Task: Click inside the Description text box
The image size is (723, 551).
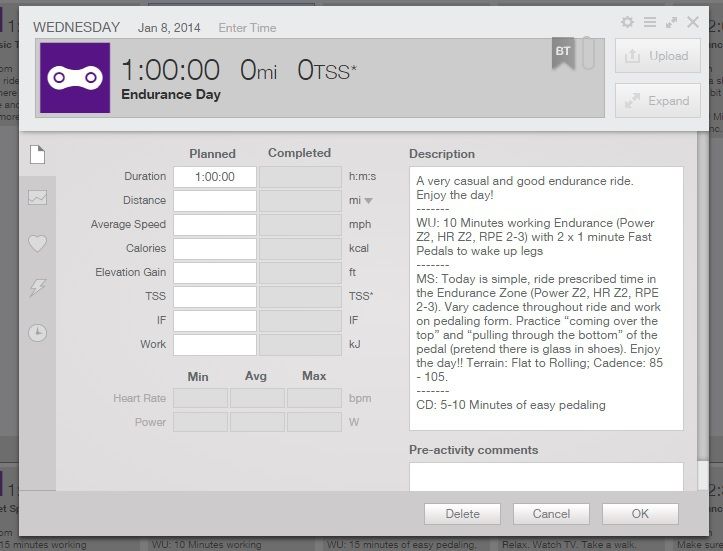Action: coord(546,298)
